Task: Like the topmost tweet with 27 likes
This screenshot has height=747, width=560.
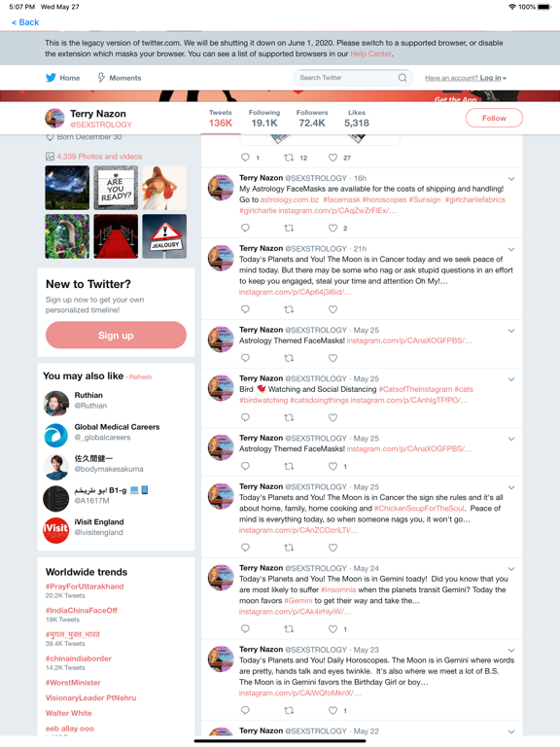Action: pyautogui.click(x=332, y=158)
